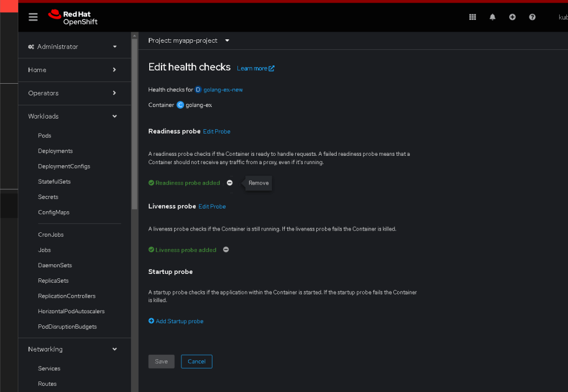
Task: Click the plus icon beside Add Startup probe
Action: tap(151, 321)
